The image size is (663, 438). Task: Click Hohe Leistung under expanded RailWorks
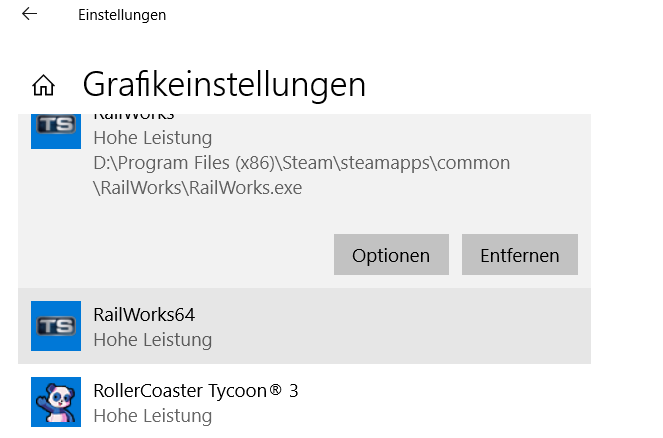click(153, 138)
